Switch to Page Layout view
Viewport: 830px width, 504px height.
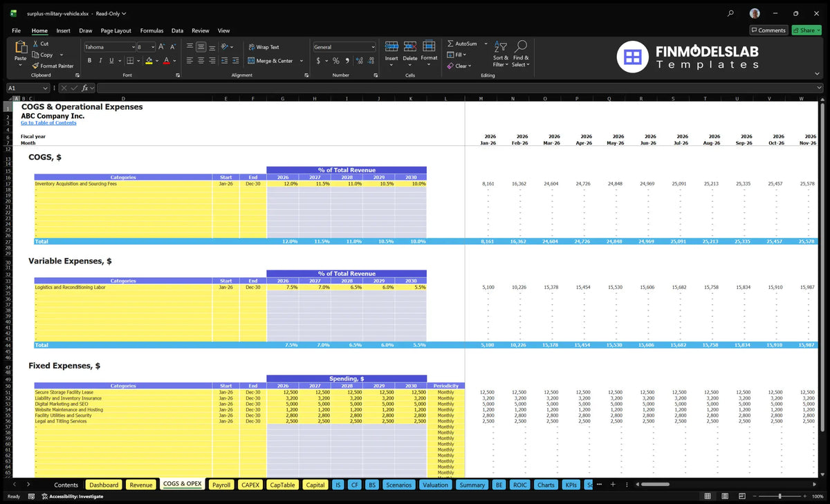(724, 496)
